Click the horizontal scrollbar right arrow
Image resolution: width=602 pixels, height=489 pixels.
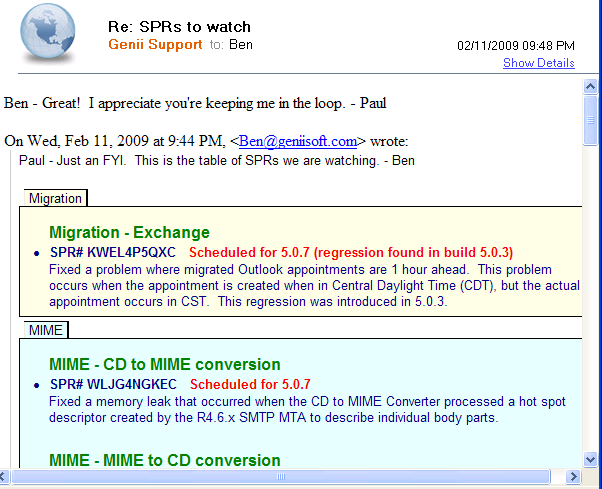tap(573, 478)
